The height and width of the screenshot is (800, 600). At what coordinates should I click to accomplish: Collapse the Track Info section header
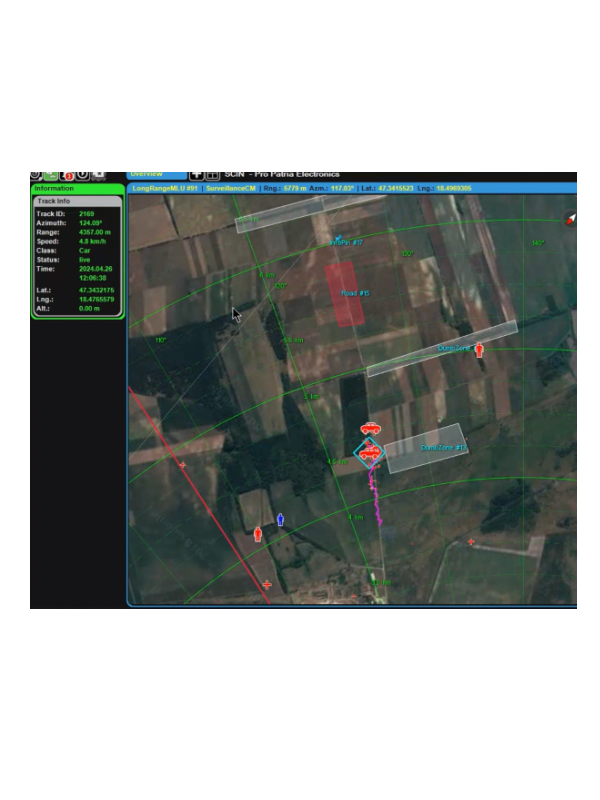[x=76, y=201]
